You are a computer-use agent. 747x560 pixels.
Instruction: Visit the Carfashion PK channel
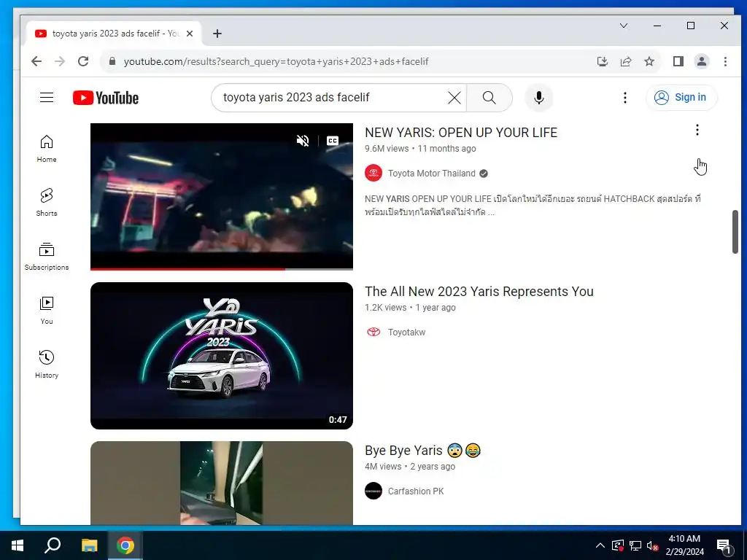click(x=415, y=491)
